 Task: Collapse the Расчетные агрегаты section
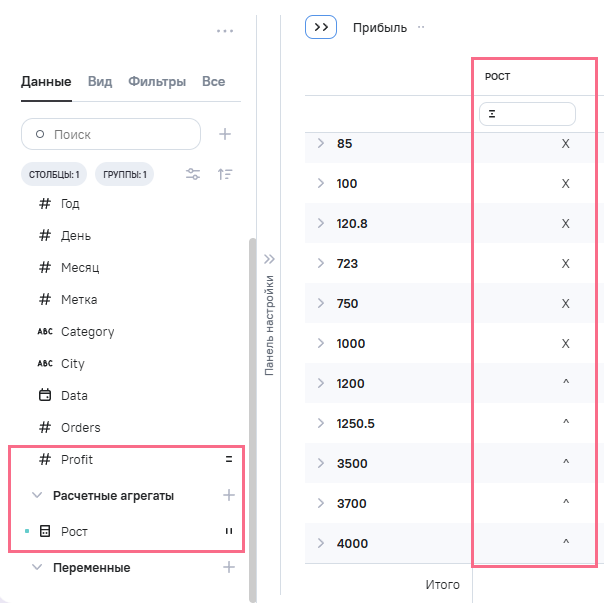[37, 495]
